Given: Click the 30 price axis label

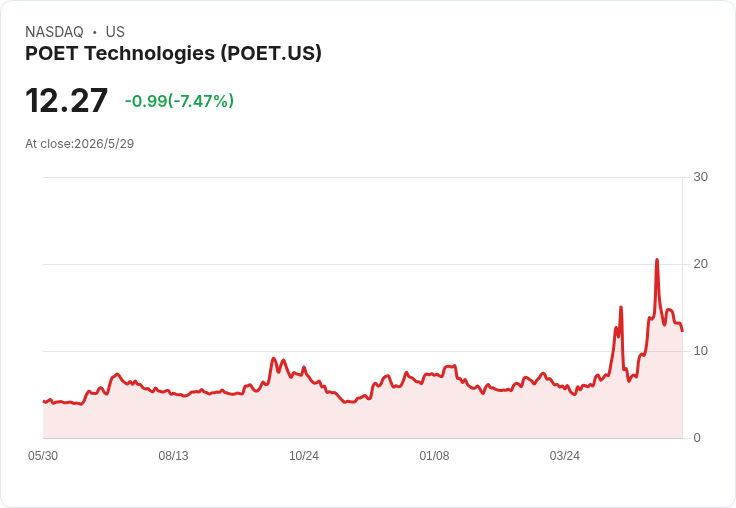Looking at the screenshot, I should [700, 177].
